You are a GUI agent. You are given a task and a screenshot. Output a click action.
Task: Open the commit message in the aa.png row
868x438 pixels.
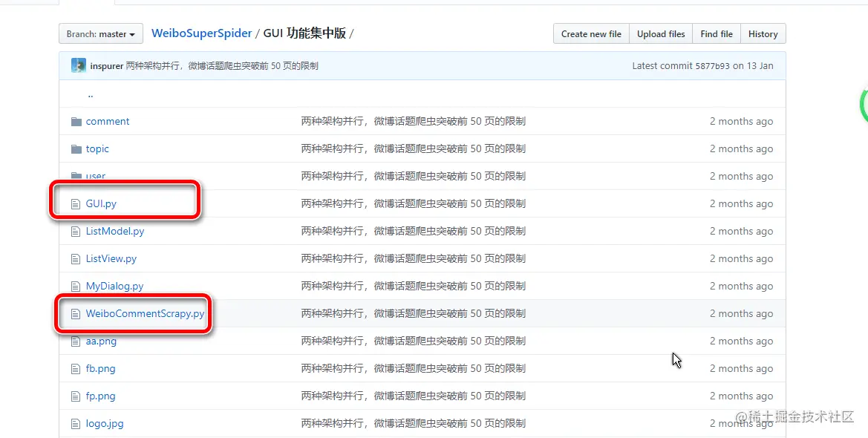tap(414, 341)
